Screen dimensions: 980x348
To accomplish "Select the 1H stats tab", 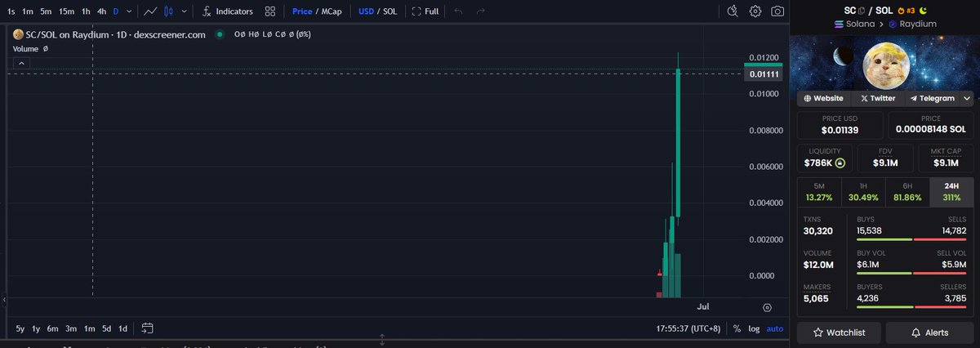I will [x=862, y=192].
